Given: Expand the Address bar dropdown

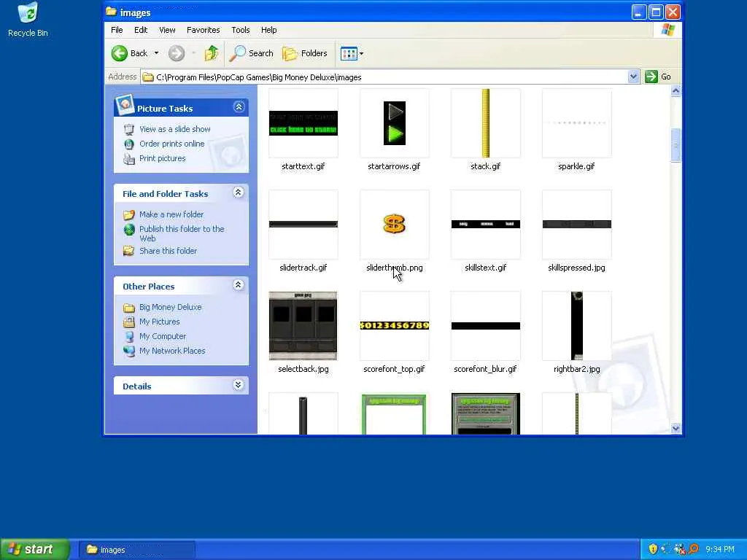Looking at the screenshot, I should coord(633,77).
